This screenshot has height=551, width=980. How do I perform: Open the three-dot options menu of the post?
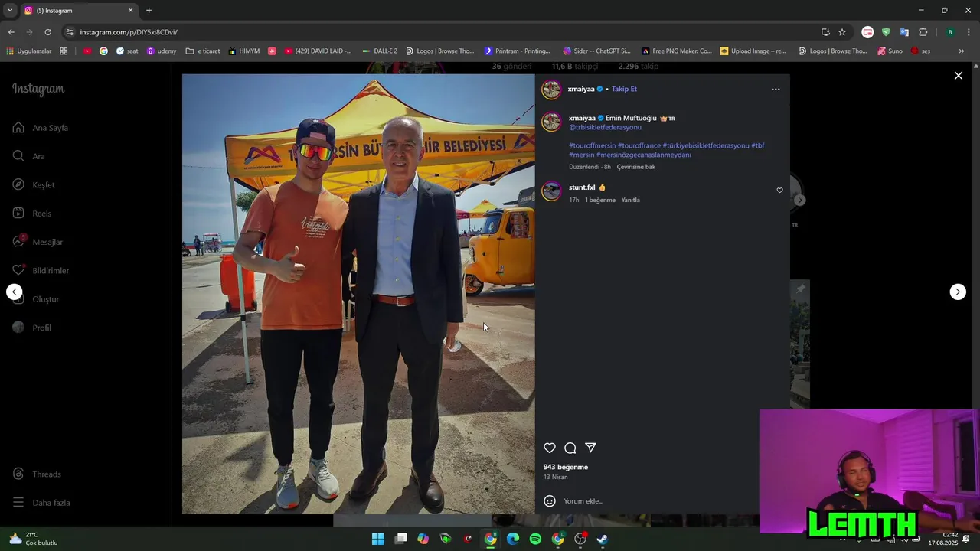(x=776, y=89)
